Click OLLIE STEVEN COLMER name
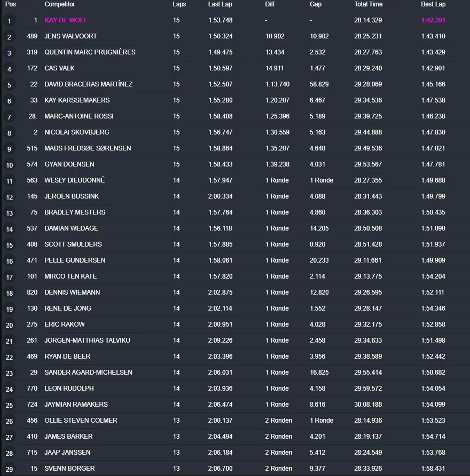Image resolution: width=470 pixels, height=476 pixels. [81, 421]
